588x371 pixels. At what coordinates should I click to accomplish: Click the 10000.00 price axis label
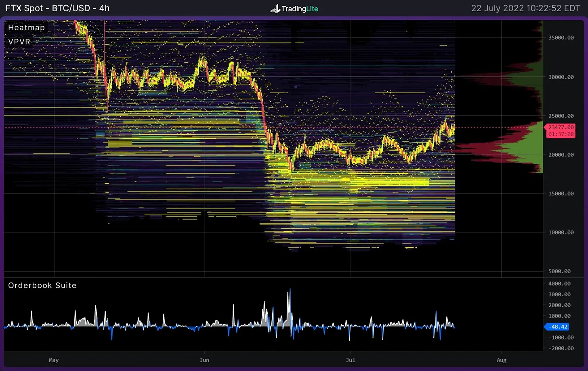coord(561,232)
